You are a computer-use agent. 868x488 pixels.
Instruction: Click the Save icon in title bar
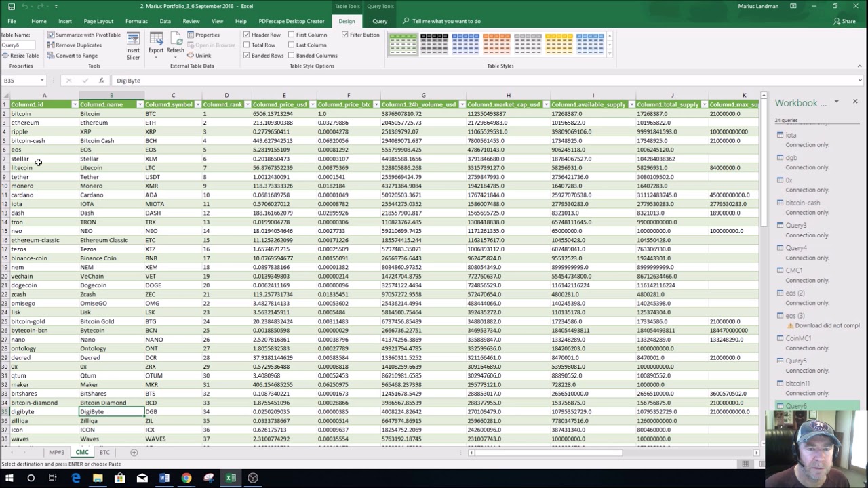coord(11,6)
